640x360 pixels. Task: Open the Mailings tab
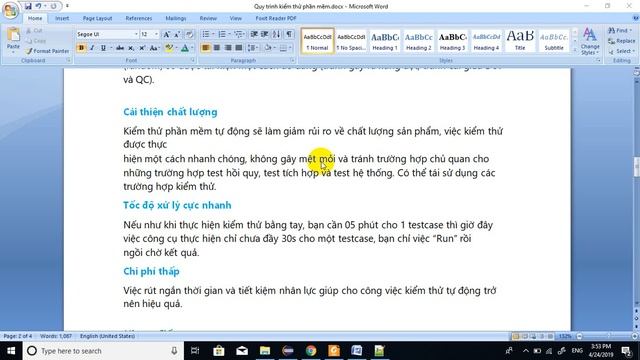[x=176, y=18]
